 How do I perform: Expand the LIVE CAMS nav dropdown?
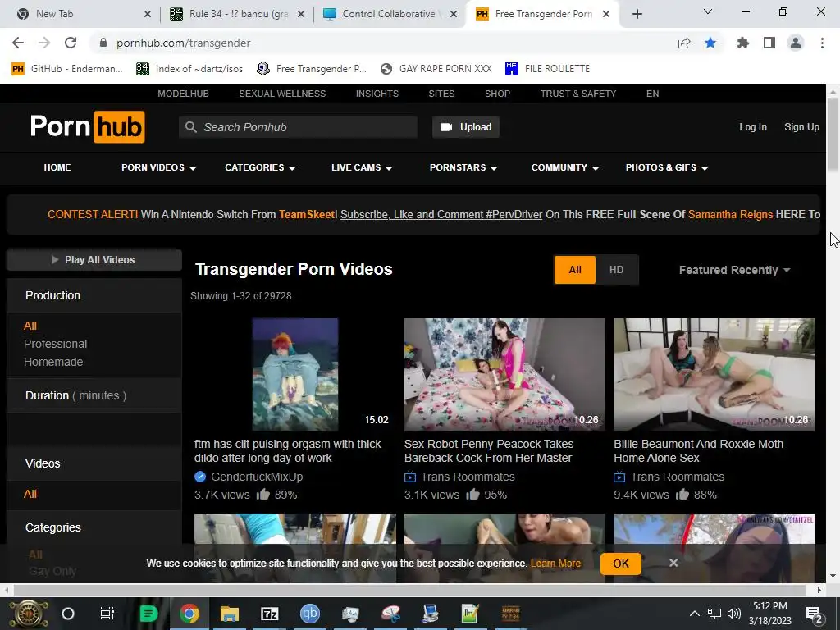coord(362,167)
